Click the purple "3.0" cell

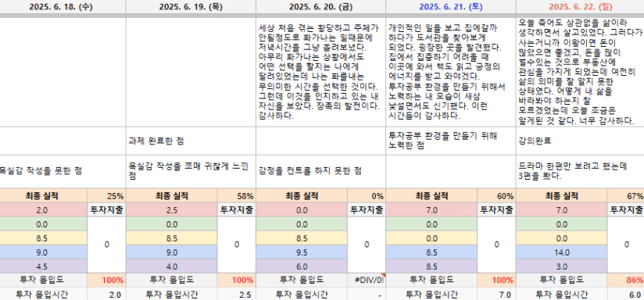561,266
